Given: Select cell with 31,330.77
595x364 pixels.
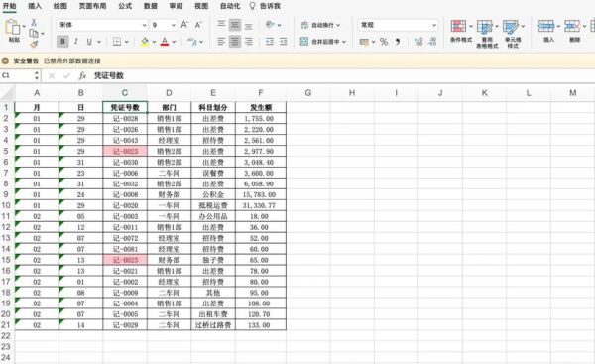Looking at the screenshot, I should coord(260,205).
